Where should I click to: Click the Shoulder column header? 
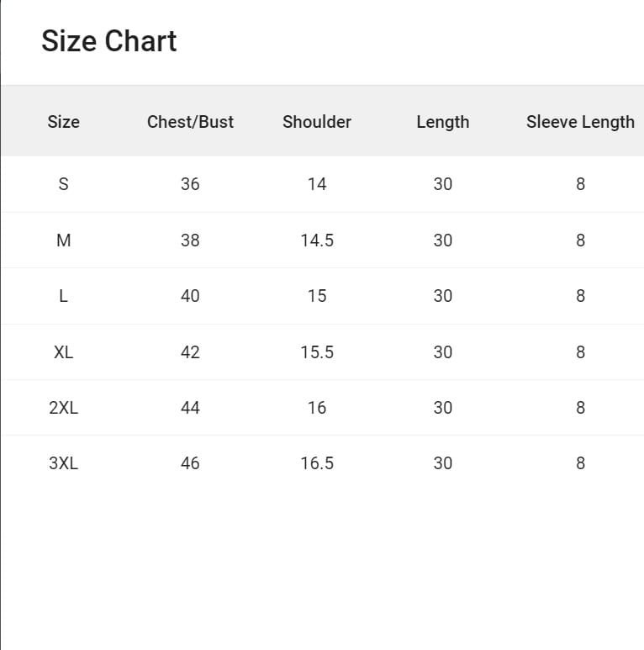317,122
